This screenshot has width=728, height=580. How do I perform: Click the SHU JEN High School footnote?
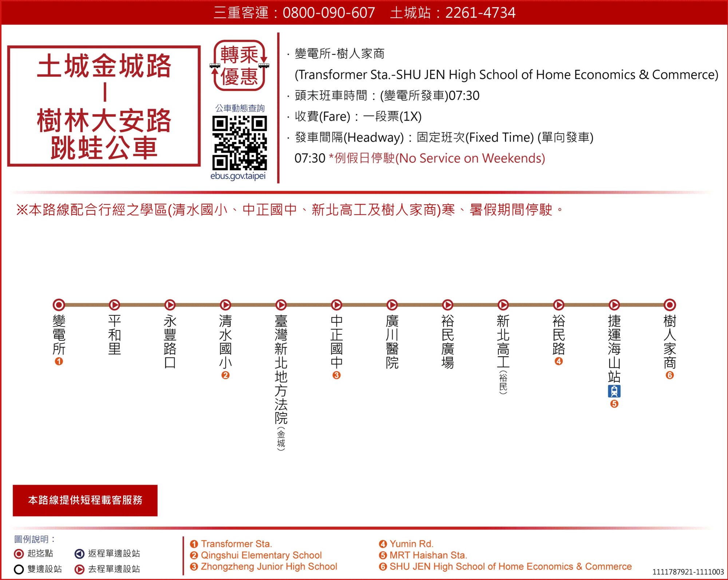click(511, 567)
